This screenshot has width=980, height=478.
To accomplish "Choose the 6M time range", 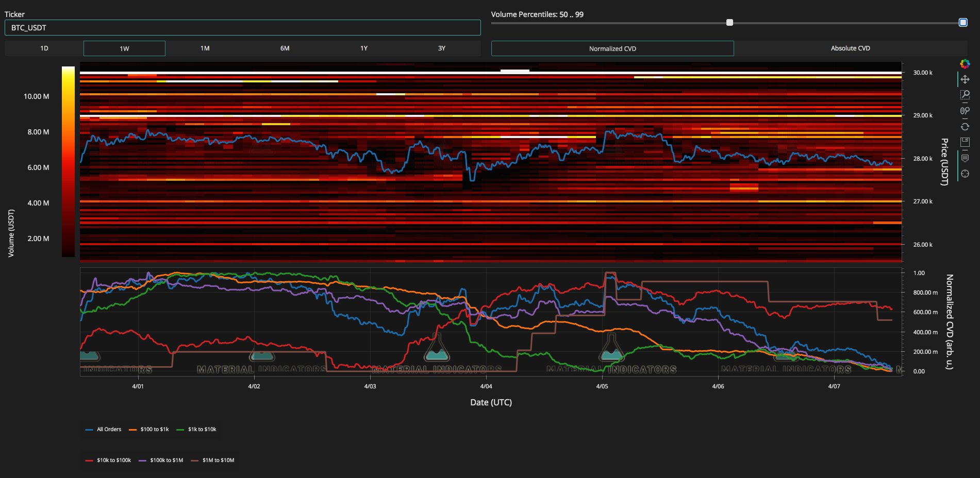I will click(x=285, y=48).
